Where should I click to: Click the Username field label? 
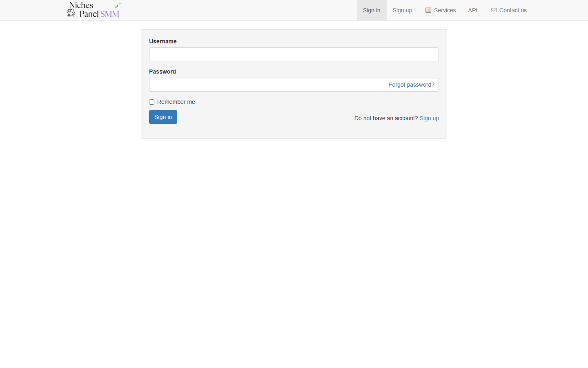click(x=163, y=41)
